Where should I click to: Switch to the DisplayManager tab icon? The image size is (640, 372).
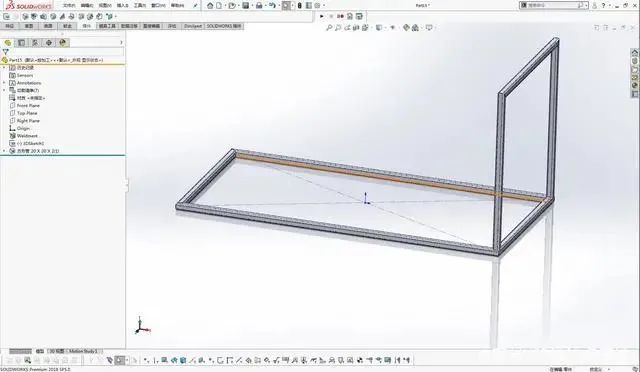[x=62, y=42]
